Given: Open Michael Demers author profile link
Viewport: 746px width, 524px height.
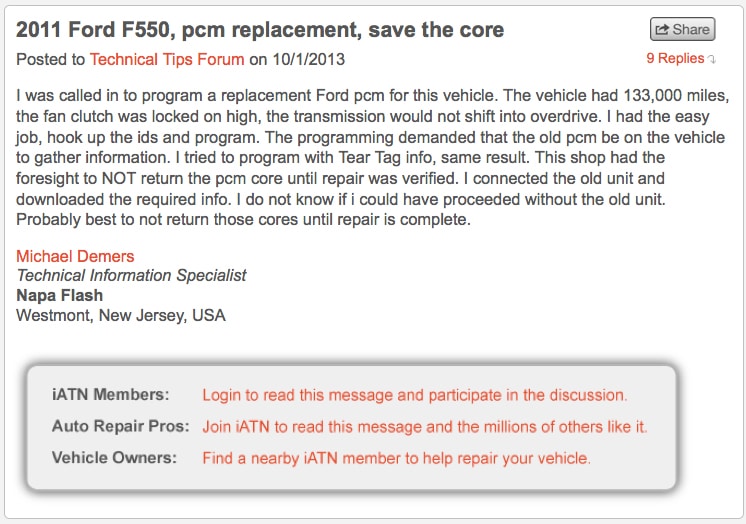Looking at the screenshot, I should pos(75,257).
